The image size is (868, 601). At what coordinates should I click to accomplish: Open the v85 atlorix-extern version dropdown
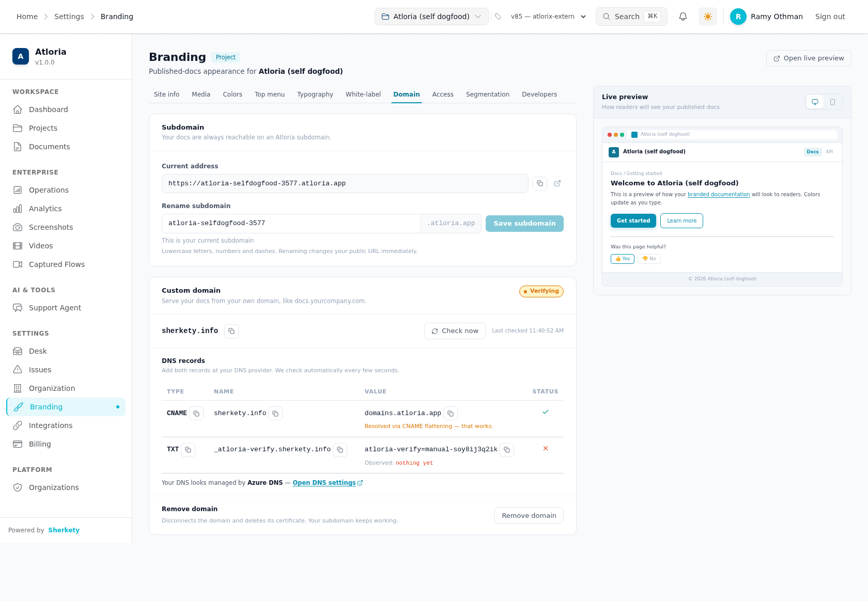[548, 17]
